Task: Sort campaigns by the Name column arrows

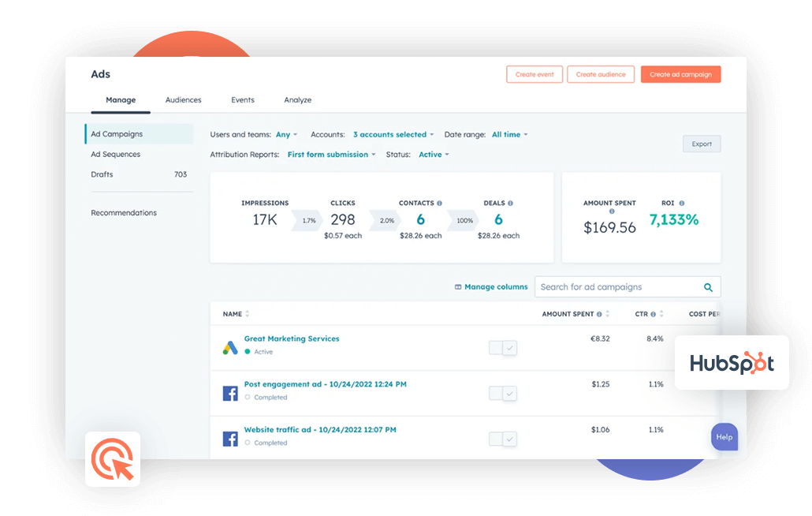Action: (x=248, y=314)
